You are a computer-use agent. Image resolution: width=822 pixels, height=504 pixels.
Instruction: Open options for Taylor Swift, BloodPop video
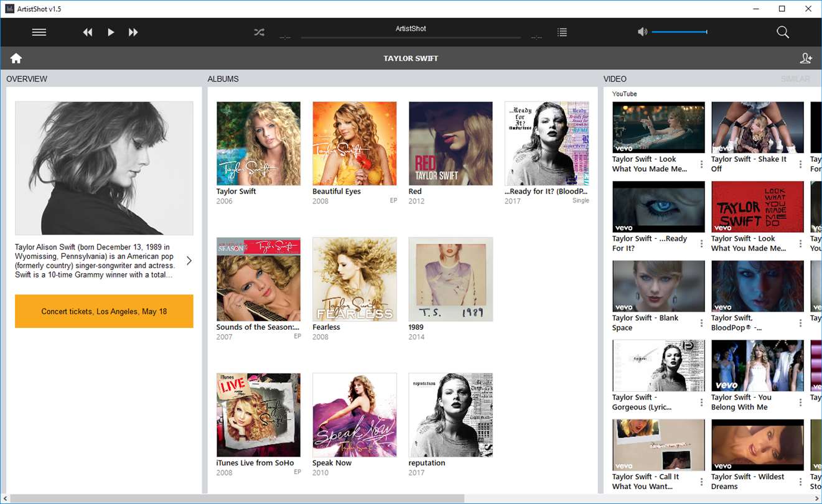pyautogui.click(x=800, y=323)
